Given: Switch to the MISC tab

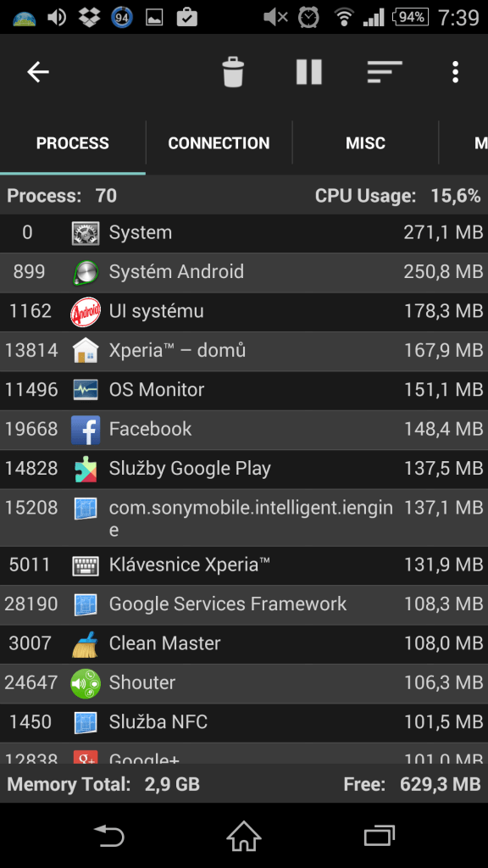Looking at the screenshot, I should pyautogui.click(x=365, y=143).
